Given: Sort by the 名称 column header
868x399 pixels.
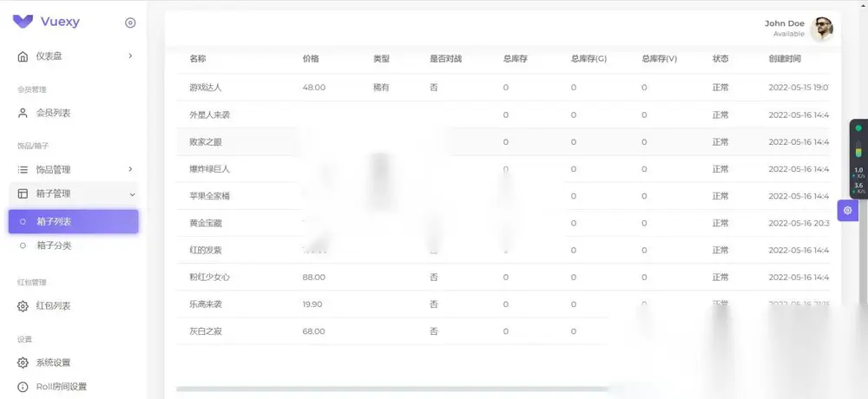Looking at the screenshot, I should click(x=198, y=59).
